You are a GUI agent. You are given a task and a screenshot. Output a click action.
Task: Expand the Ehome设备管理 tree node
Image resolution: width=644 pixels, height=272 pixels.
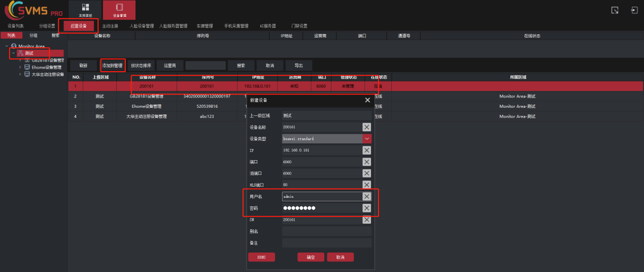tap(20, 67)
